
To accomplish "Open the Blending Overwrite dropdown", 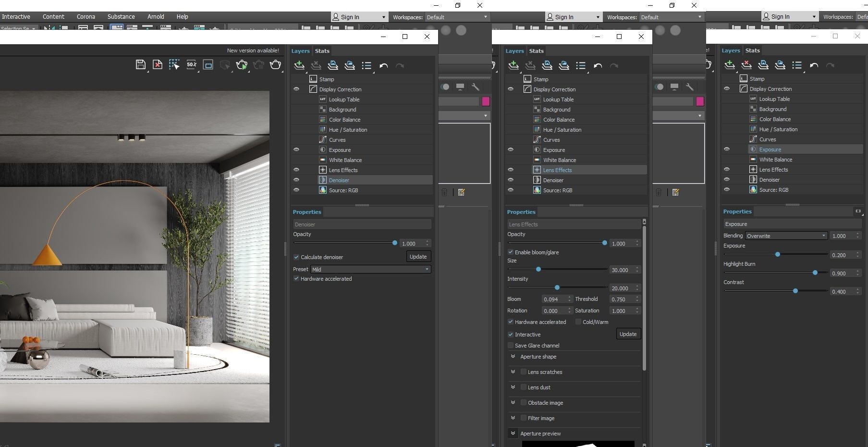I will tap(786, 236).
